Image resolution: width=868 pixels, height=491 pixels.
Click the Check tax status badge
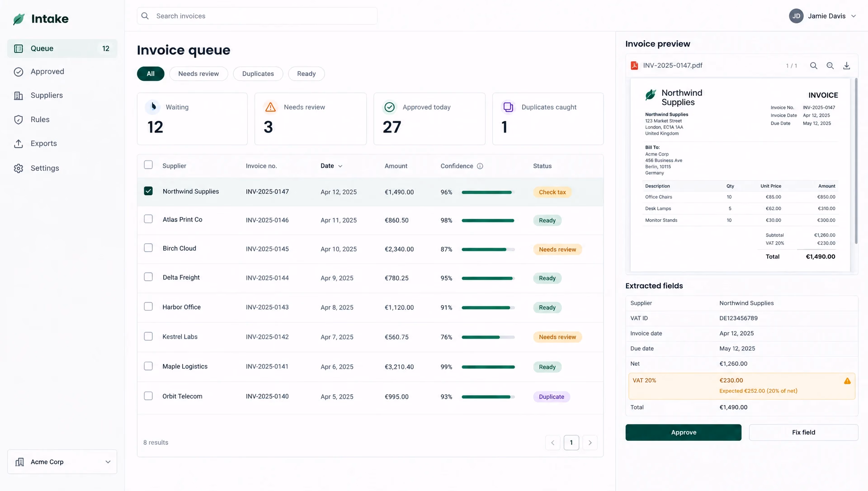click(x=552, y=192)
